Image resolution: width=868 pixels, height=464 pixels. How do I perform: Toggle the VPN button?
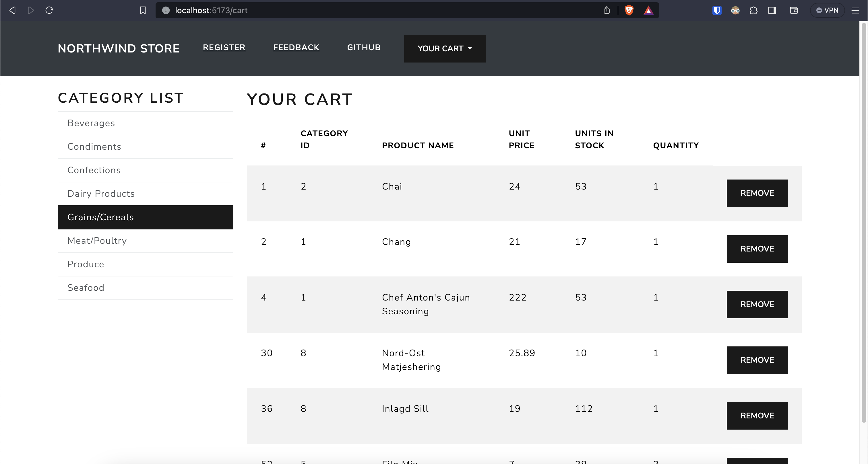(x=827, y=10)
